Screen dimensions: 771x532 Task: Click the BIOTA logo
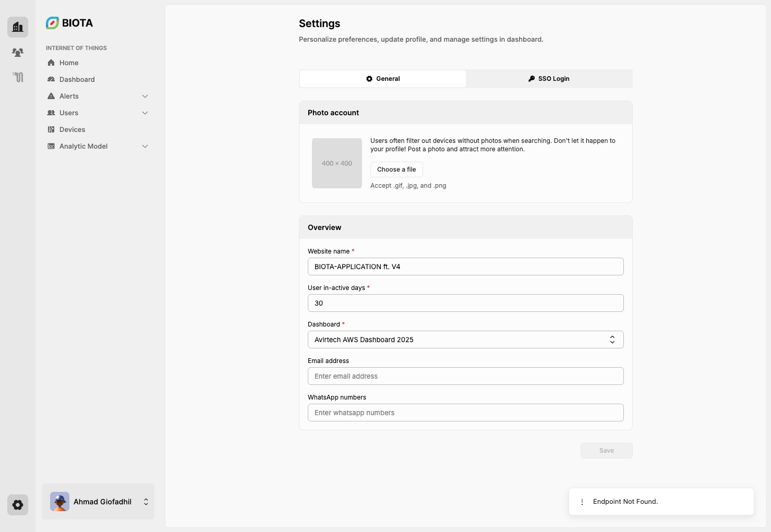point(69,23)
